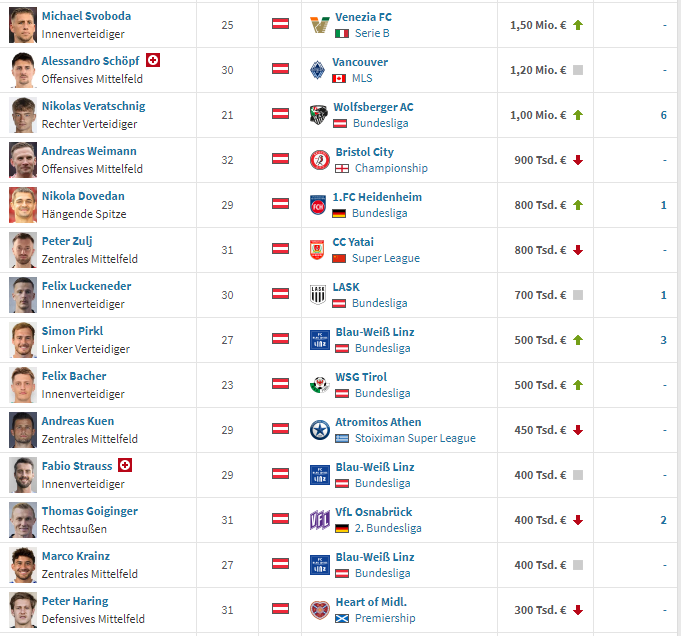The height and width of the screenshot is (636, 681).
Task: Open the Stoiximan Super League link
Action: [x=415, y=438]
